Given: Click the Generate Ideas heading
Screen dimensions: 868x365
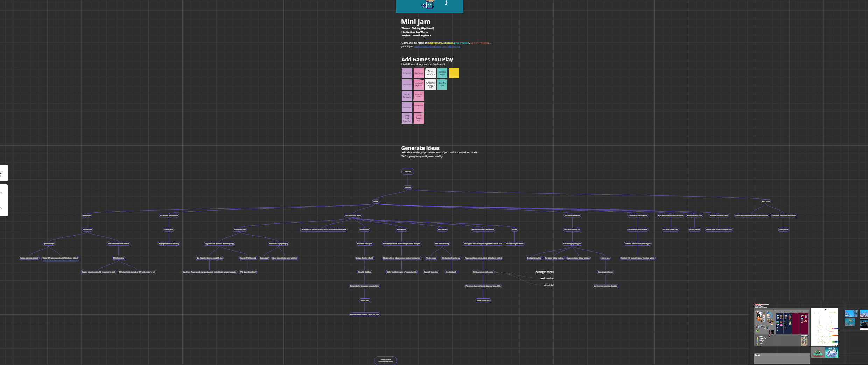Looking at the screenshot, I should (x=420, y=148).
